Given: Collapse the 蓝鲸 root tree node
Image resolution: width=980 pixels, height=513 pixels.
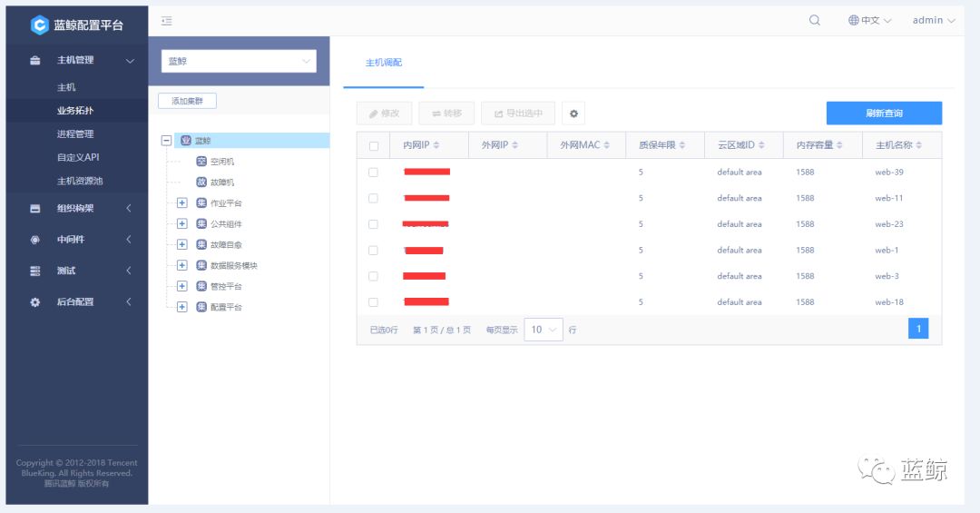Looking at the screenshot, I should (166, 141).
